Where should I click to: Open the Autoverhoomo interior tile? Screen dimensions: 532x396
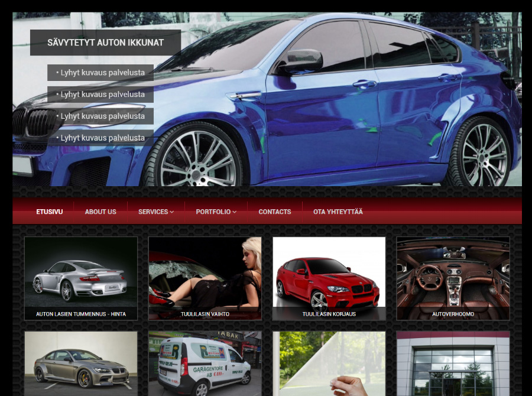[x=453, y=278]
